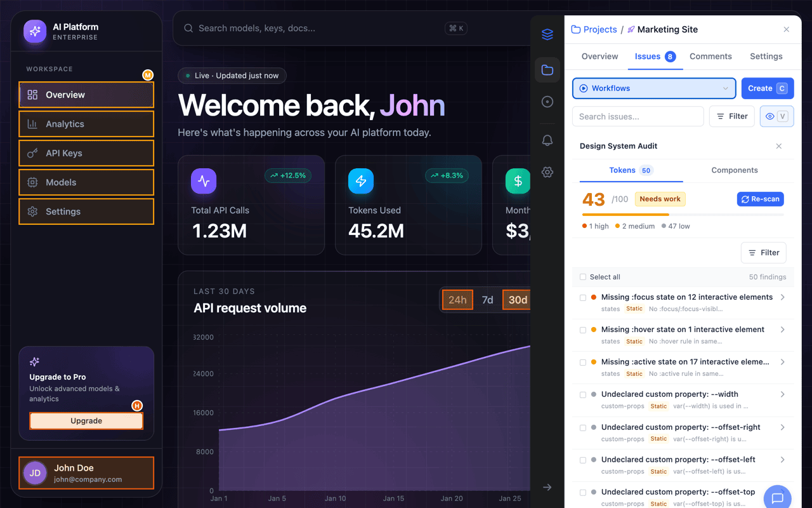The width and height of the screenshot is (812, 508).
Task: Open the Settings tab in the Marketing Site panel
Action: pos(766,57)
